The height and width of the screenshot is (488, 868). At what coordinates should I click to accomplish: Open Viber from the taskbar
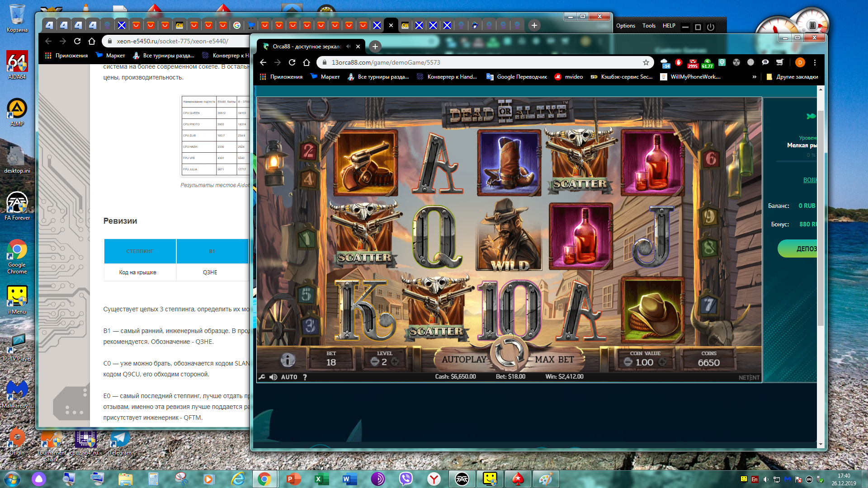406,479
